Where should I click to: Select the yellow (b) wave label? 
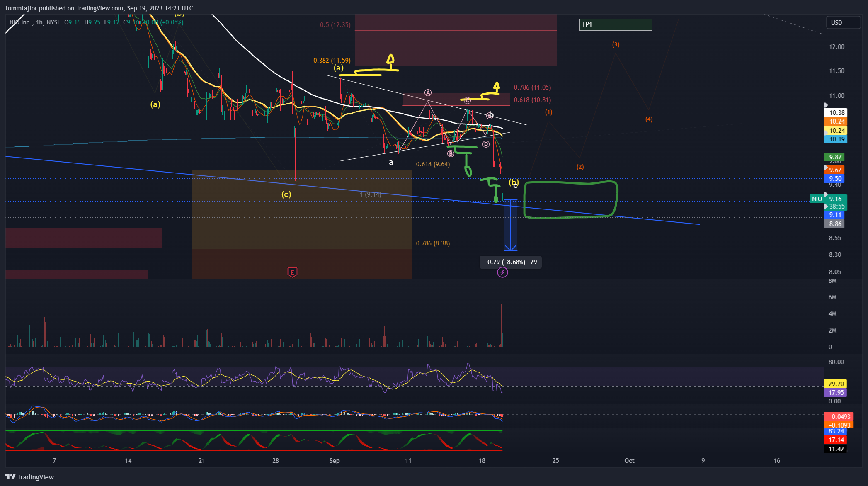tap(514, 182)
